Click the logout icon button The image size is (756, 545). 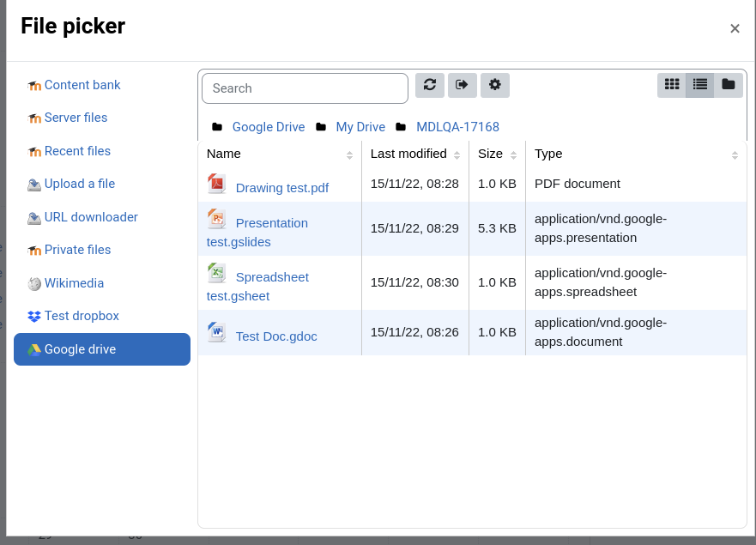[x=462, y=85]
